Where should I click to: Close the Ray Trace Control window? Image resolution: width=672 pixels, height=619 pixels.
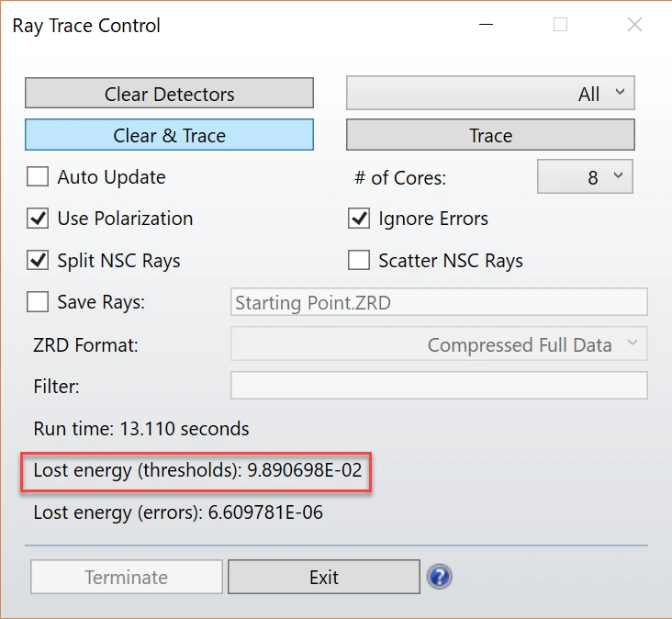tap(634, 25)
